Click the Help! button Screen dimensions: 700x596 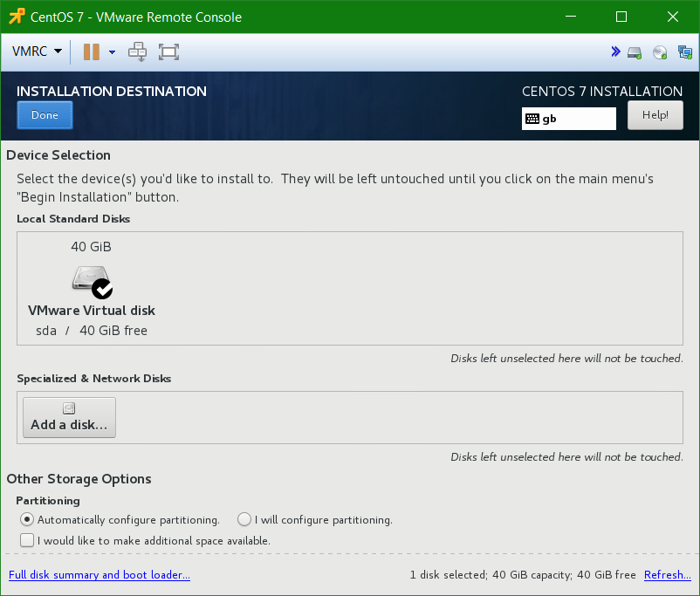point(655,115)
